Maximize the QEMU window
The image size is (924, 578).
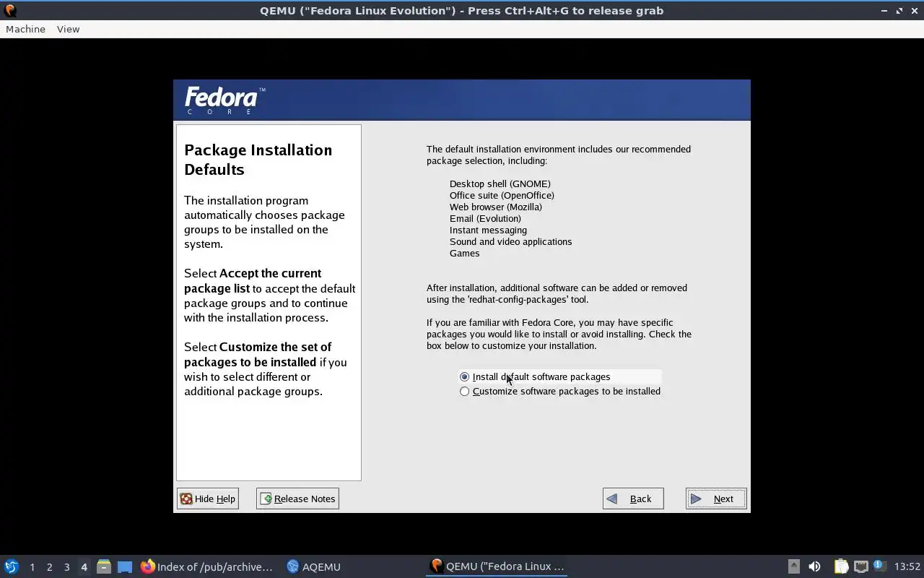pyautogui.click(x=899, y=10)
